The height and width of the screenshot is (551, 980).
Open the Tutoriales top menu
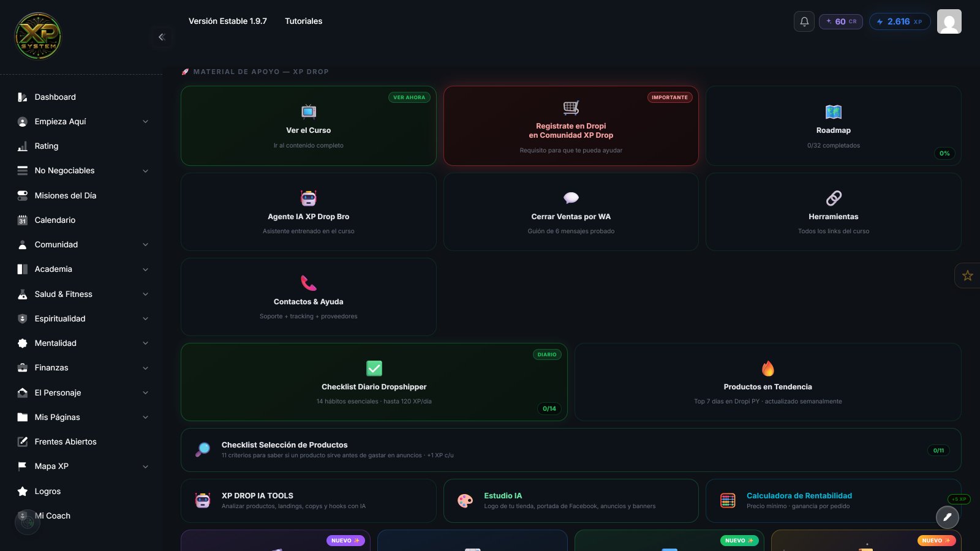303,21
